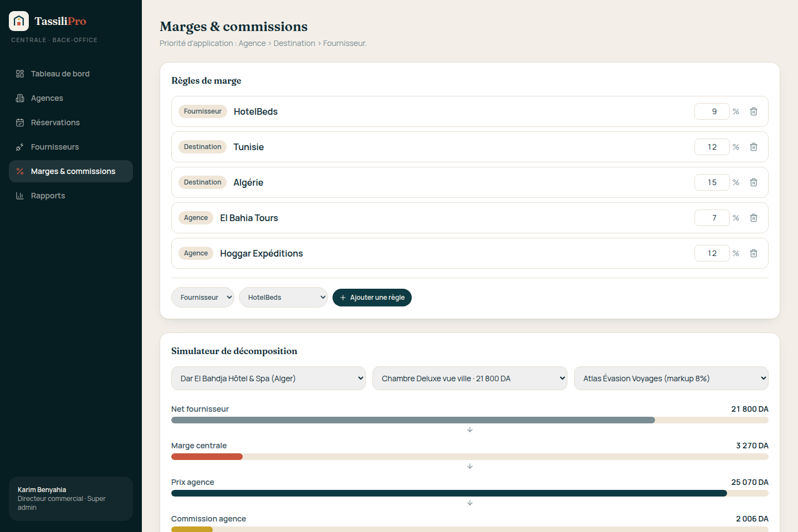This screenshot has height=532, width=798.
Task: Go to Agences in the sidebar
Action: 71,98
